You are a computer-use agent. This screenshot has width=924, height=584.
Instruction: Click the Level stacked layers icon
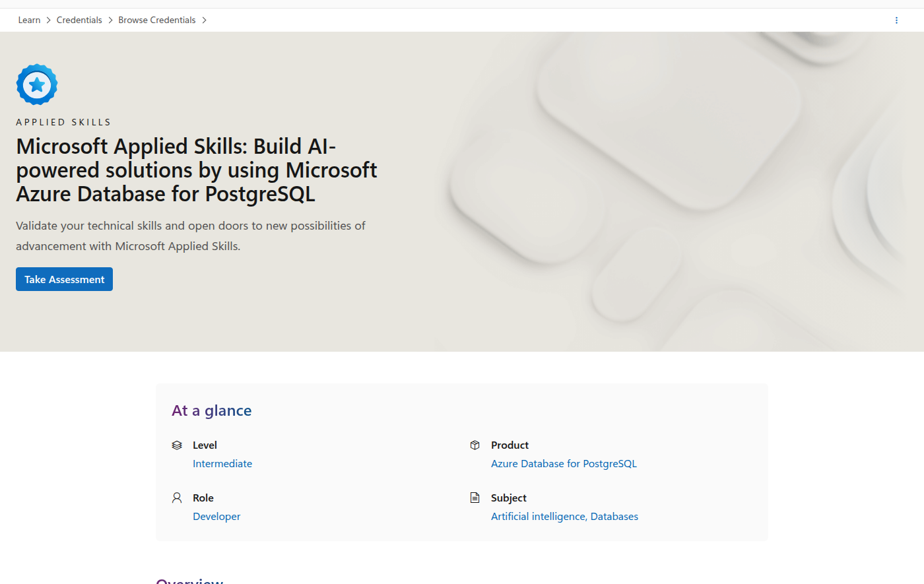point(177,445)
